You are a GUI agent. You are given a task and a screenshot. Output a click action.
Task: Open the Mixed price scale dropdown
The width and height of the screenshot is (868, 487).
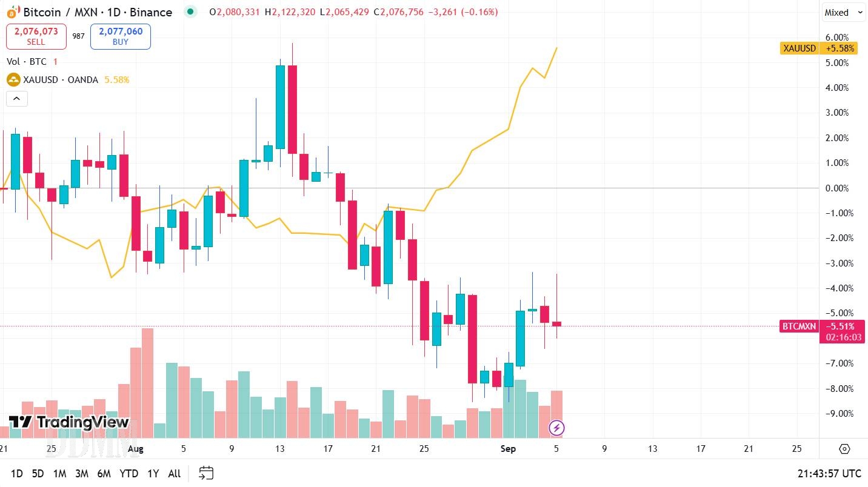coord(843,12)
